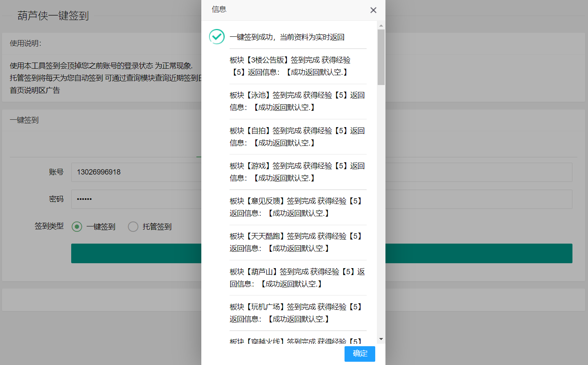The width and height of the screenshot is (588, 365).
Task: Click the scrollbar down arrow in the dialog
Action: 381,338
